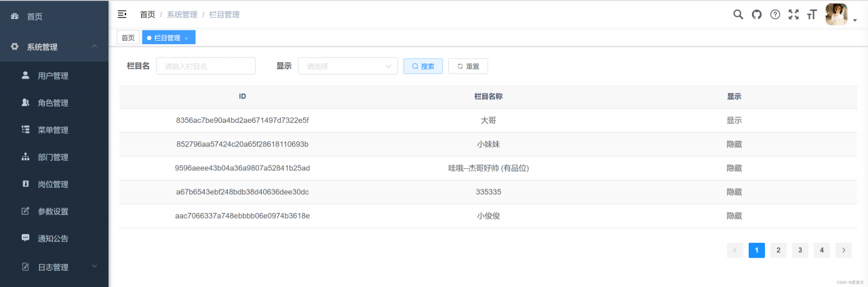The image size is (868, 287).
Task: Expand the 日志管理 submenu chevron
Action: [x=94, y=267]
